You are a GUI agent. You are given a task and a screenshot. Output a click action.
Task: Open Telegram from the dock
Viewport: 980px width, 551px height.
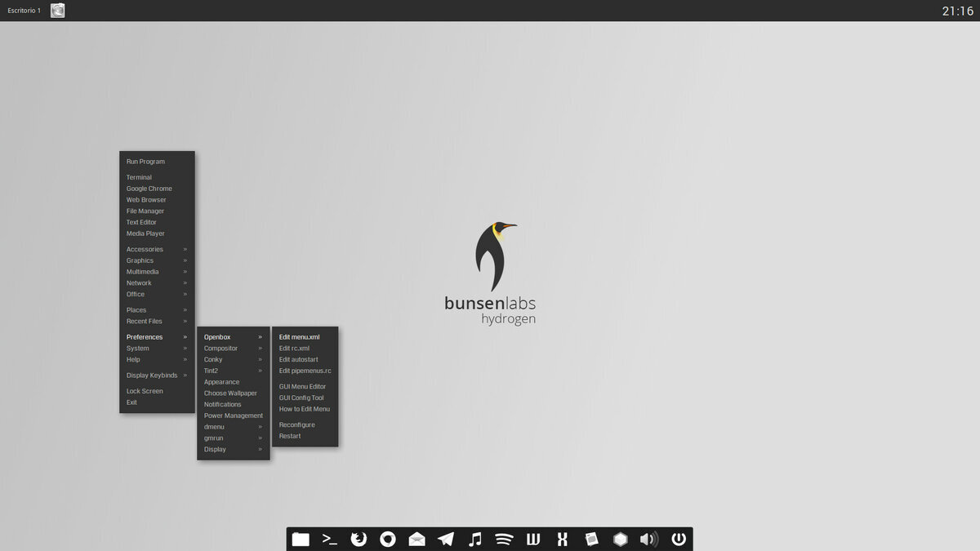point(446,539)
